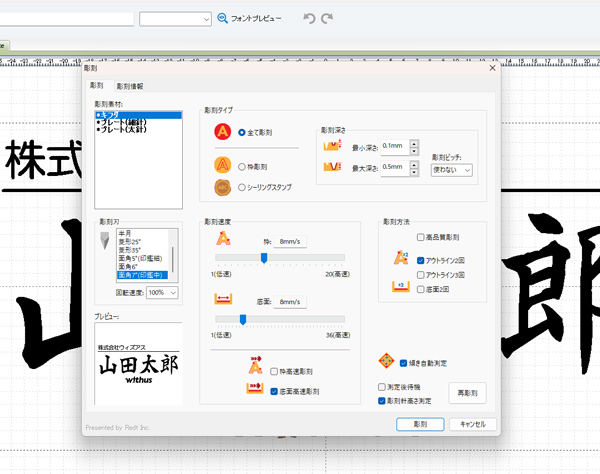Select プレート(細針) in the material list
Viewport: 600px width, 474px height.
pyautogui.click(x=139, y=122)
